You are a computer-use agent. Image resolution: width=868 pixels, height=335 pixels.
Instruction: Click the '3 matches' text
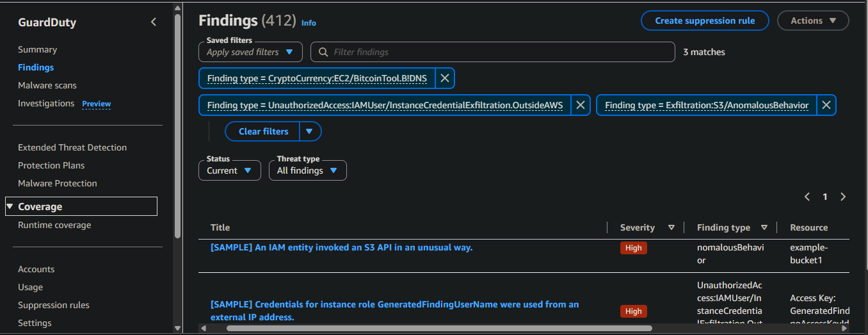click(x=704, y=52)
